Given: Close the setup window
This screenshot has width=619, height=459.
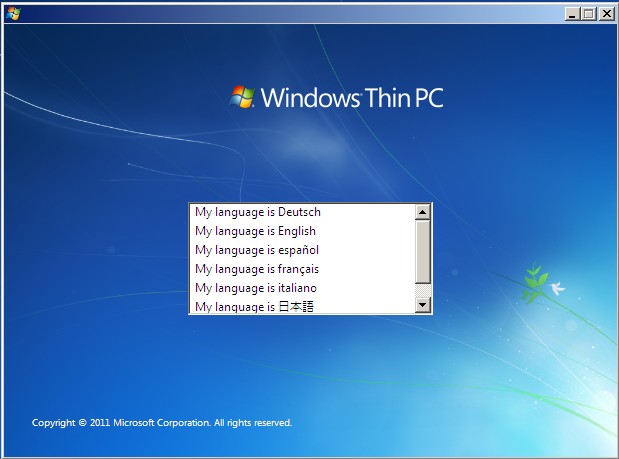Looking at the screenshot, I should click(606, 14).
